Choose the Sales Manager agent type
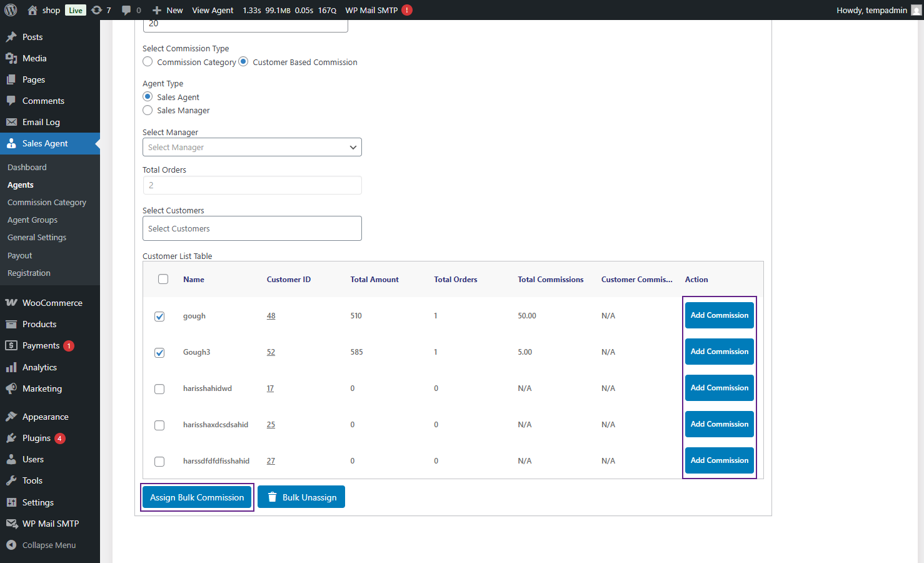This screenshot has height=563, width=924. click(x=148, y=111)
